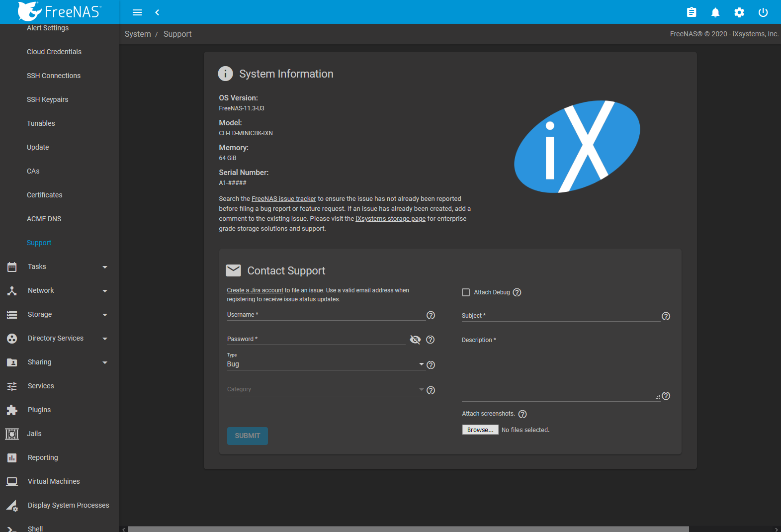Image resolution: width=781 pixels, height=532 pixels.
Task: Open the Category dropdown
Action: pos(326,389)
